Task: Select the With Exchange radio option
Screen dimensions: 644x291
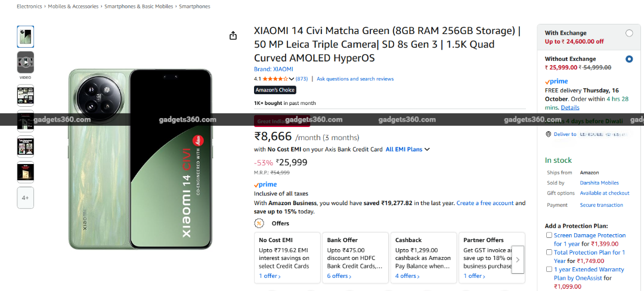Action: click(x=629, y=33)
